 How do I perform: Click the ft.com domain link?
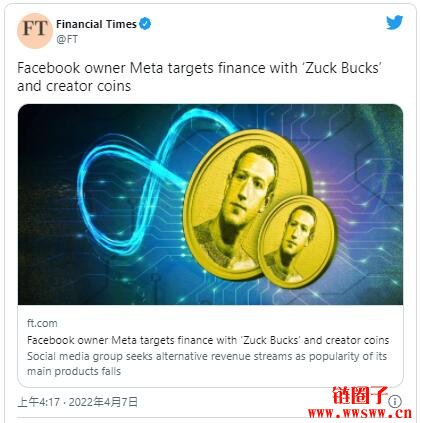pyautogui.click(x=42, y=323)
